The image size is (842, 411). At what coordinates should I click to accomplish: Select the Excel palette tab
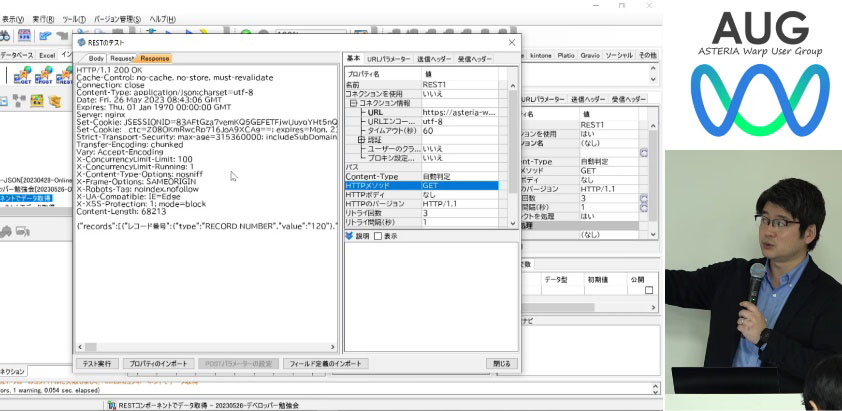point(47,55)
